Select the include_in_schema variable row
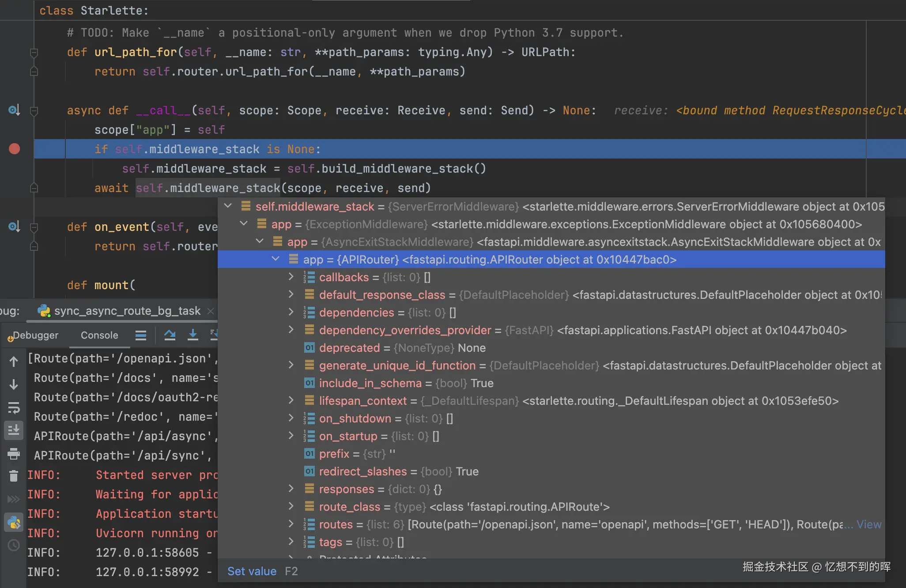 click(370, 383)
